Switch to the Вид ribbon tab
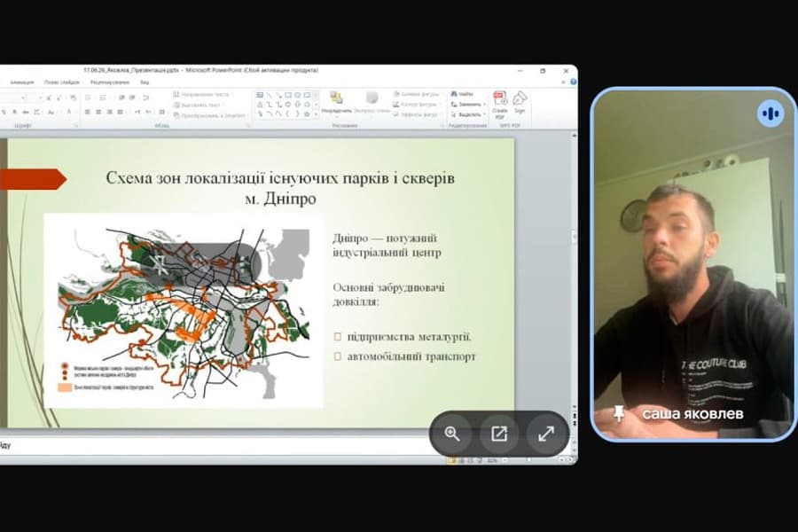The height and width of the screenshot is (532, 798). pyautogui.click(x=145, y=82)
